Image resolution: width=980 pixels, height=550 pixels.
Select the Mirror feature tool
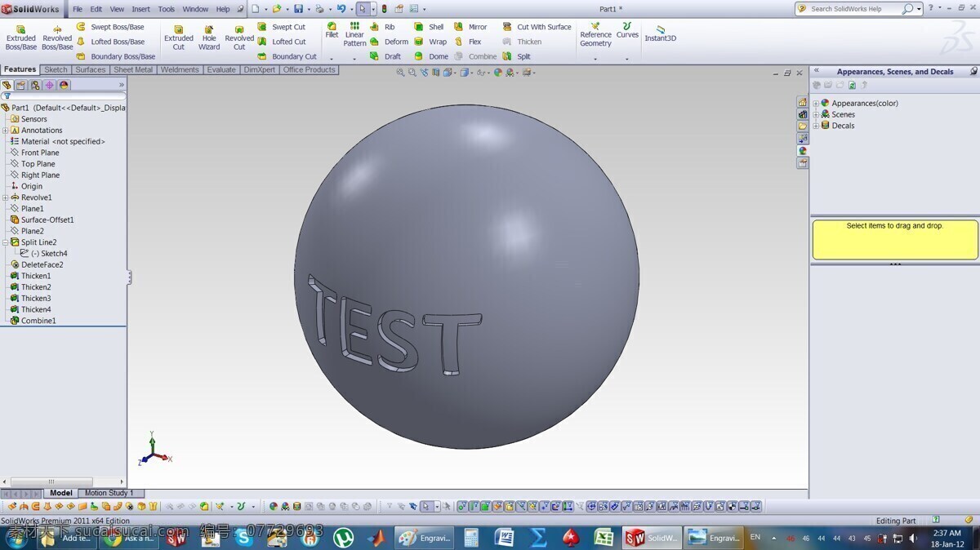pos(470,27)
